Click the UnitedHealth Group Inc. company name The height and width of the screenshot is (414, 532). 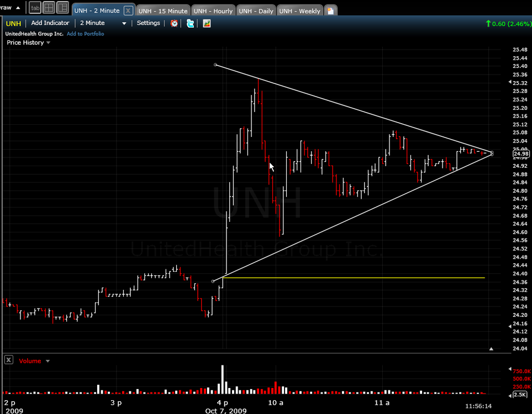34,34
